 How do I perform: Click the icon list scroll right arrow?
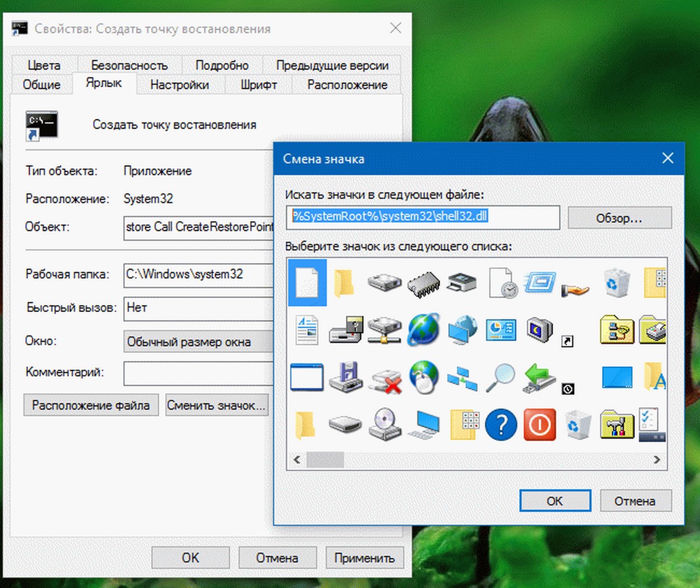(x=658, y=460)
